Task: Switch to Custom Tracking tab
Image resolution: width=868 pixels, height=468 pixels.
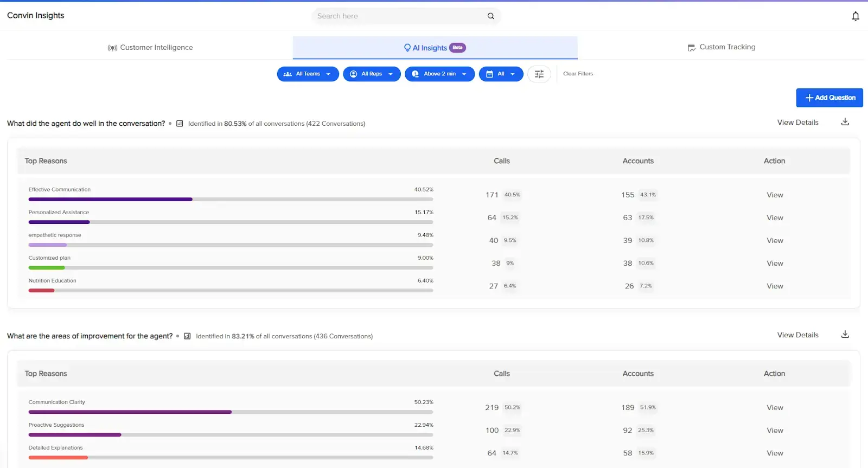Action: (x=721, y=47)
